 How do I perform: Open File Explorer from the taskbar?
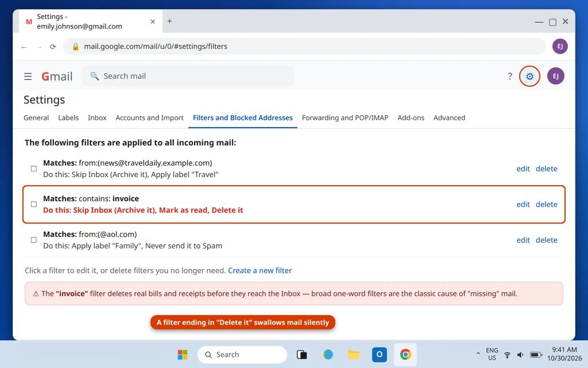(353, 354)
